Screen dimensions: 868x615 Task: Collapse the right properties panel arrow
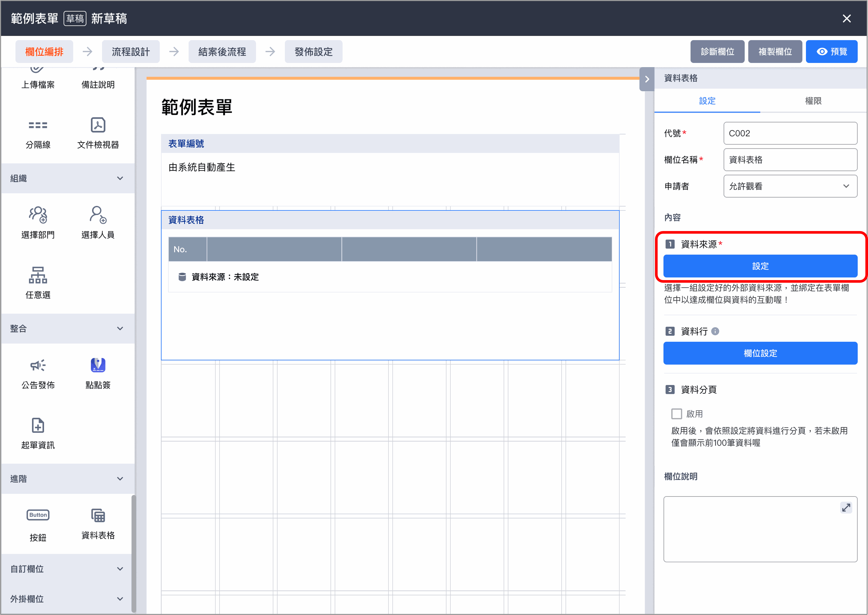pyautogui.click(x=647, y=79)
